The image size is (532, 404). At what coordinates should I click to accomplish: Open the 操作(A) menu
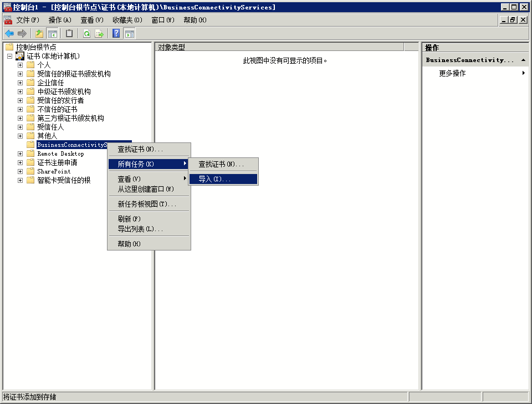coord(60,21)
